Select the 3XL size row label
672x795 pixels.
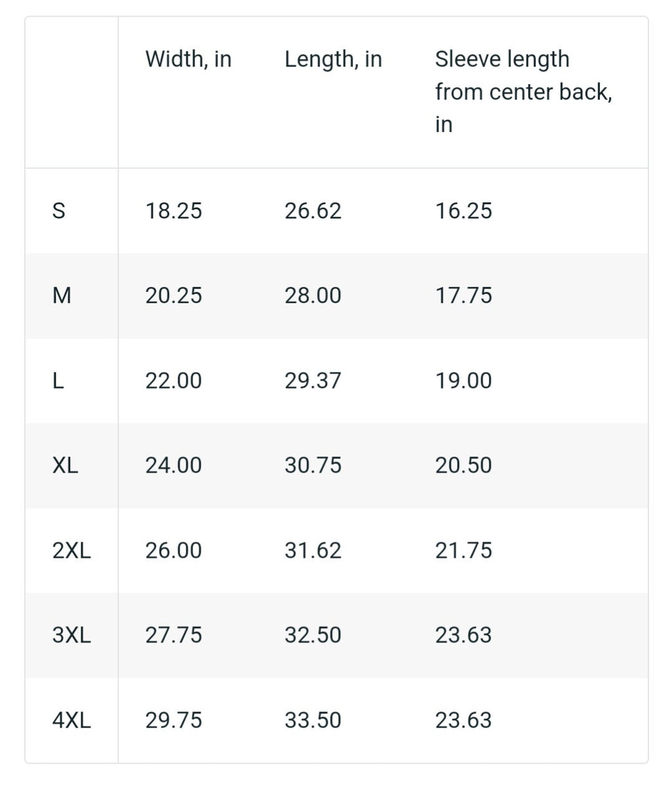72,635
